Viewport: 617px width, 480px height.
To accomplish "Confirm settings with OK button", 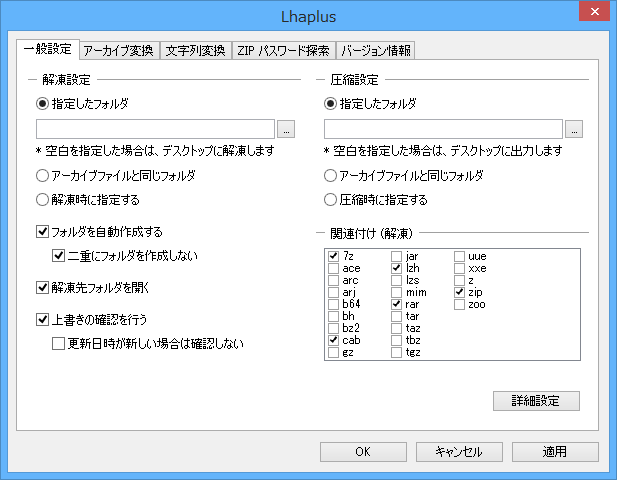I will click(363, 452).
